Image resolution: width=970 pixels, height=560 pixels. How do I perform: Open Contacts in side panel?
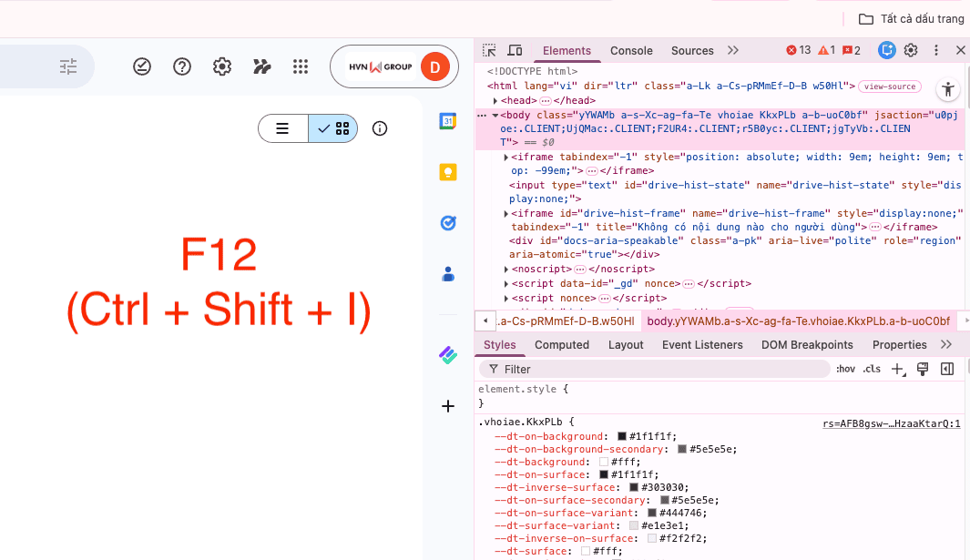[x=448, y=273]
